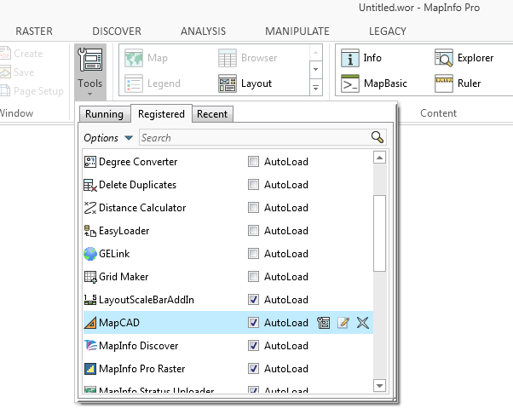This screenshot has height=420, width=513.
Task: Enable AutoLoad for GELink
Action: 254,254
